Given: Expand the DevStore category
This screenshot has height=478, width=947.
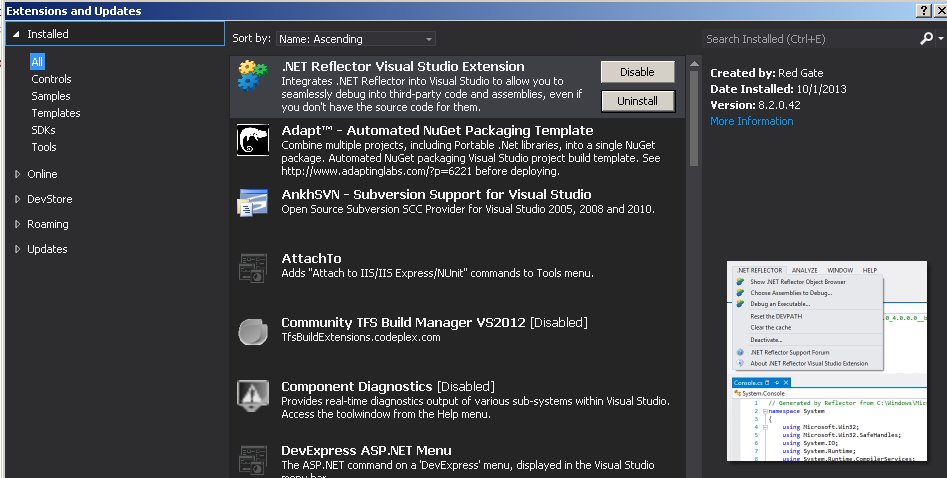Looking at the screenshot, I should 18,199.
